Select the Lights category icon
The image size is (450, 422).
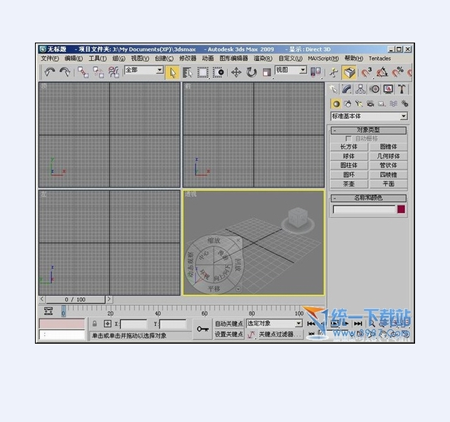[359, 104]
